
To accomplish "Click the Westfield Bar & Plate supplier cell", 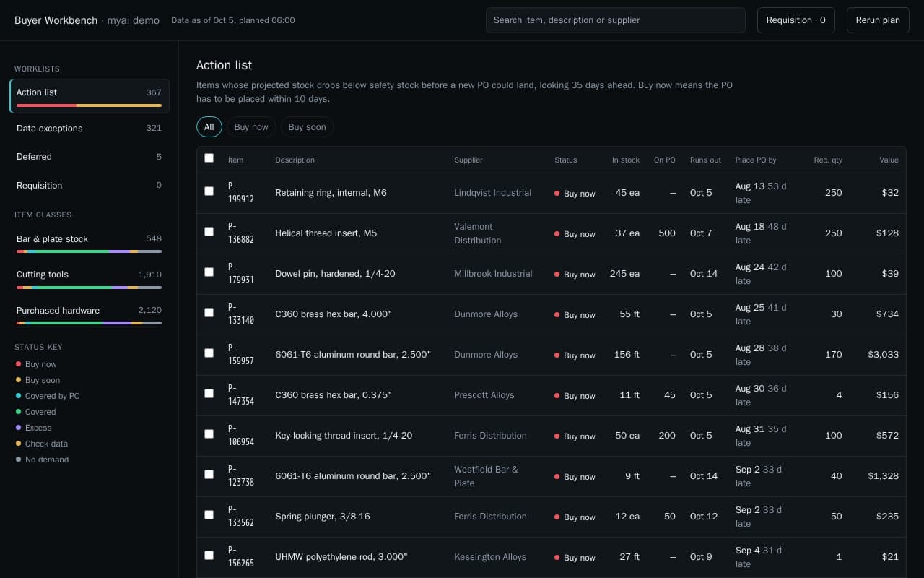I will (x=486, y=476).
